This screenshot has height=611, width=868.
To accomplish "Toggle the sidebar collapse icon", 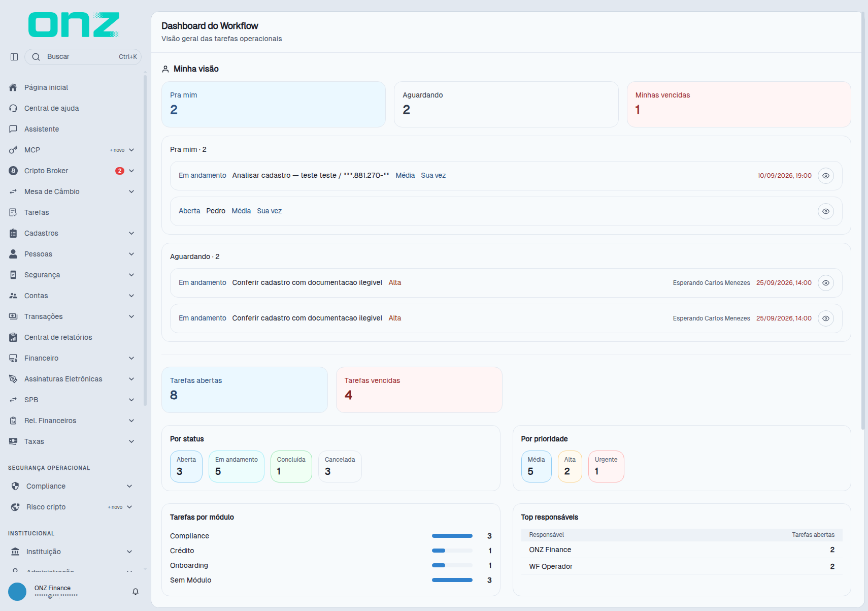I will 14,57.
